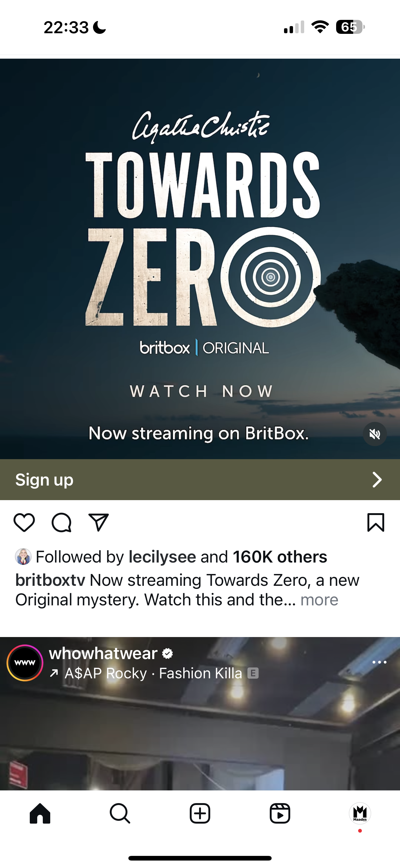Open three-dot options on whowhatwear post
Image resolution: width=400 pixels, height=868 pixels.
[380, 662]
